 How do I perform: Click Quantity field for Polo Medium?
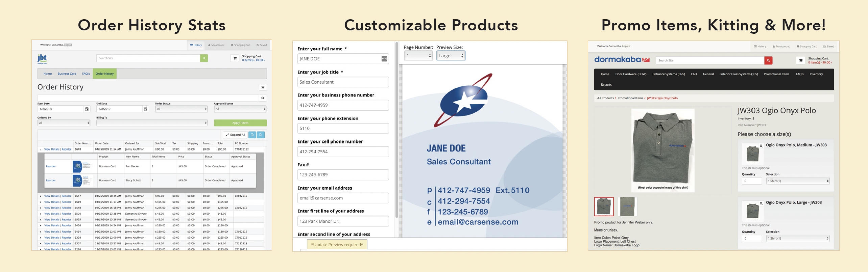pyautogui.click(x=752, y=181)
